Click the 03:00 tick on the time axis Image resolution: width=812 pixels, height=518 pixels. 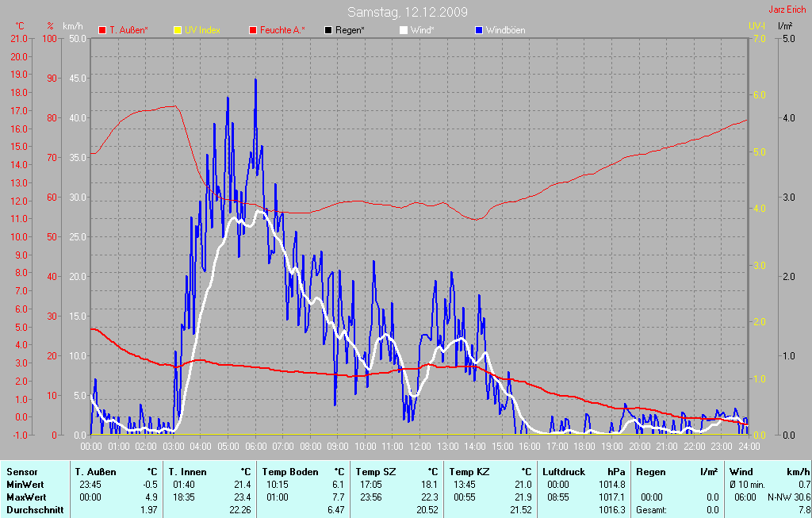click(173, 447)
